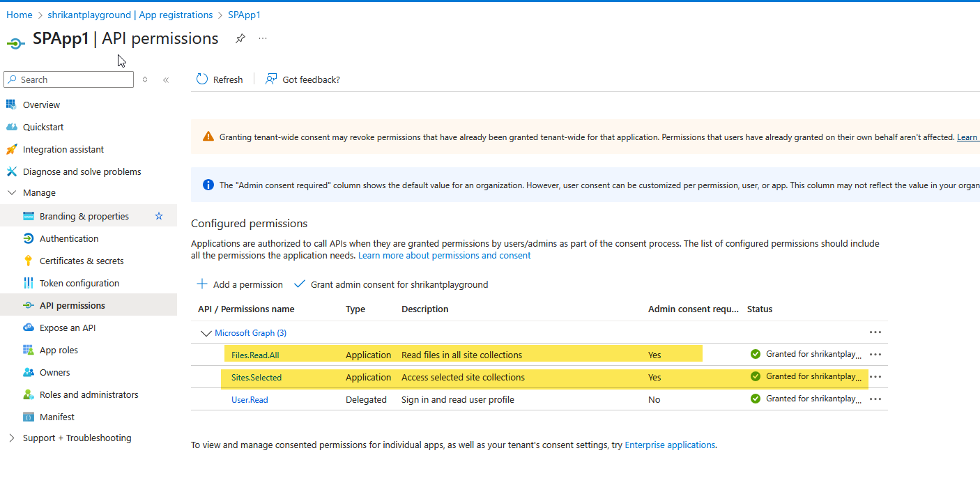Screen dimensions: 980x485
Task: Click the Integration assistant rocket icon
Action: coord(10,149)
